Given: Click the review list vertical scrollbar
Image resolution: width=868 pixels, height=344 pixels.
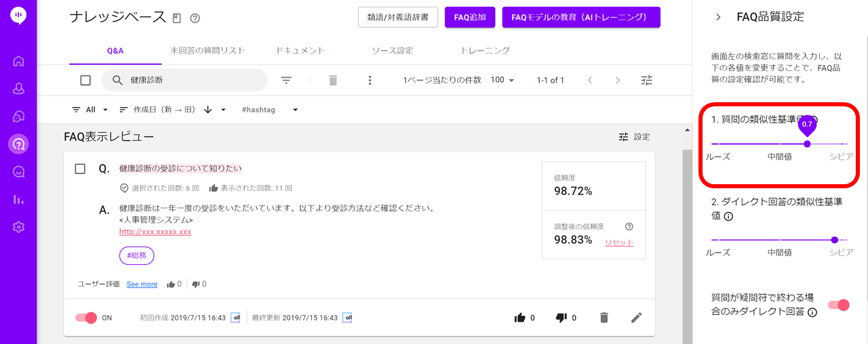Looking at the screenshot, I should pos(688,246).
